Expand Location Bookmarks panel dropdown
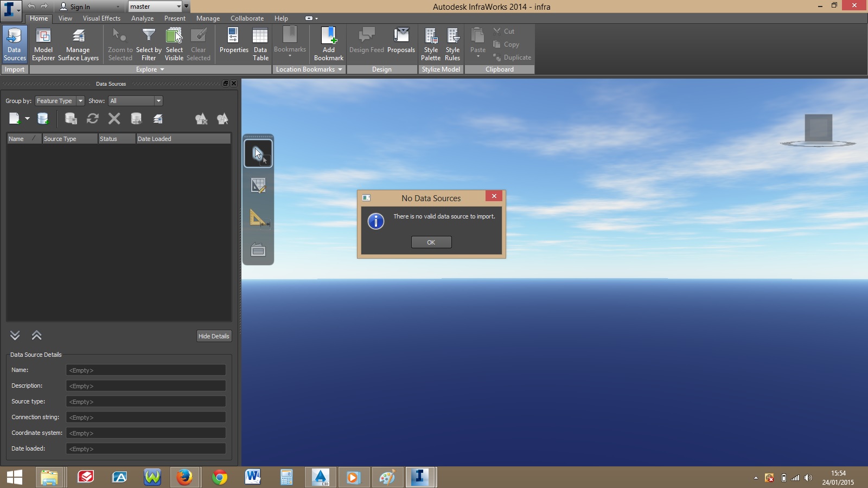The image size is (868, 488). (x=309, y=69)
